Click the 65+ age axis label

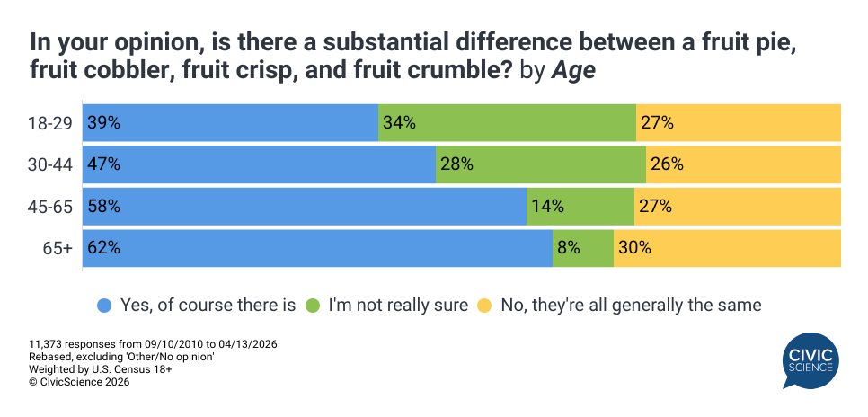(56, 248)
